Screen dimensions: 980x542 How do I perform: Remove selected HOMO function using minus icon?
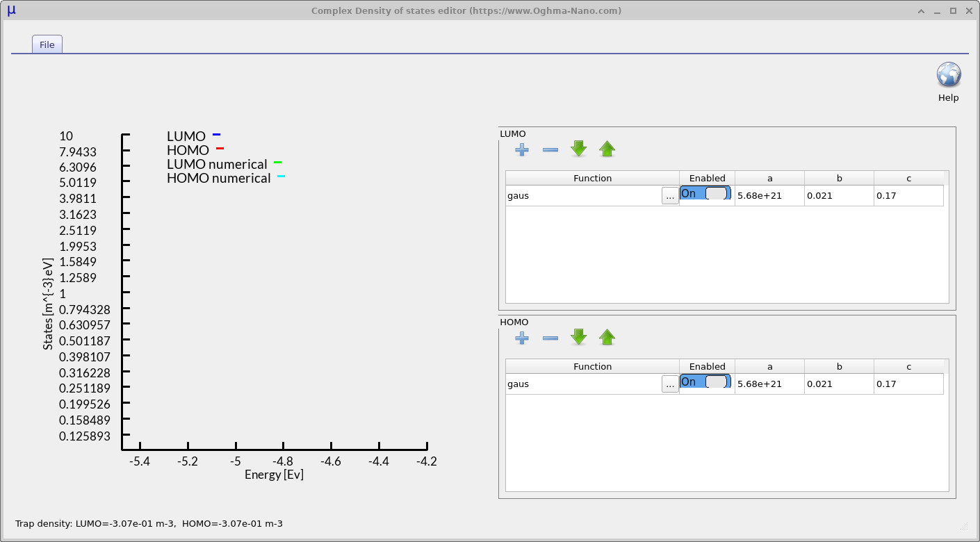click(x=550, y=337)
